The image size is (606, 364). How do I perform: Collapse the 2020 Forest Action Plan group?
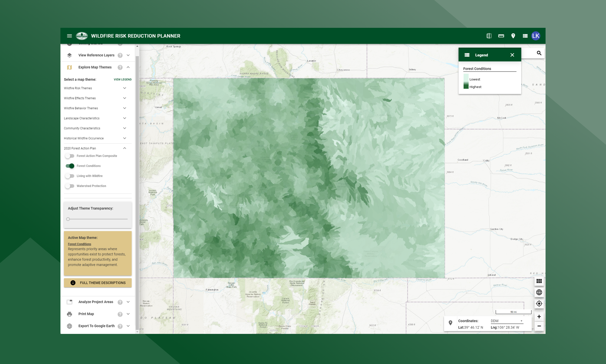click(x=125, y=148)
